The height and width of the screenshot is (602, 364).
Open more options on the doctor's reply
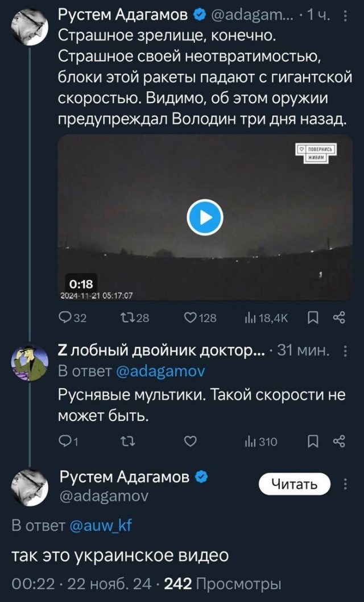(x=345, y=352)
